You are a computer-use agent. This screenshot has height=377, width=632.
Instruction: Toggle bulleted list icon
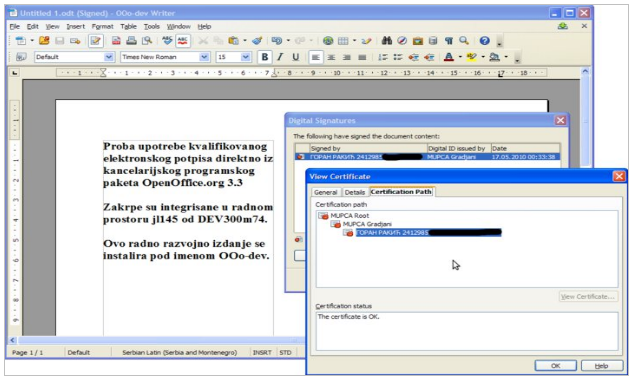(398, 57)
